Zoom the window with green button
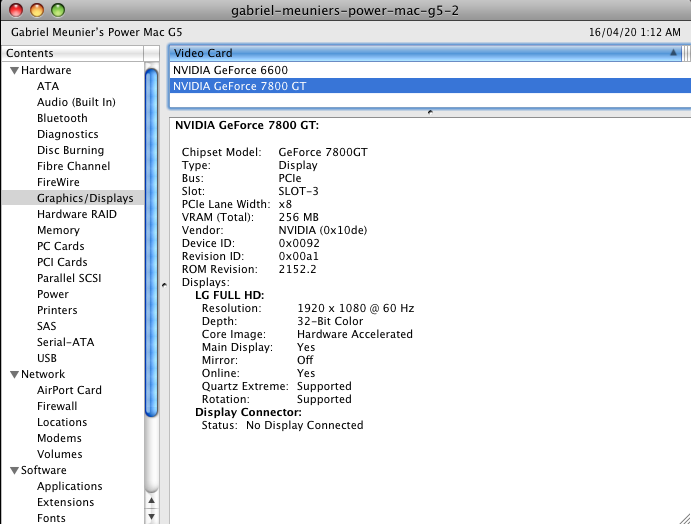Image resolution: width=691 pixels, height=524 pixels. coord(58,10)
